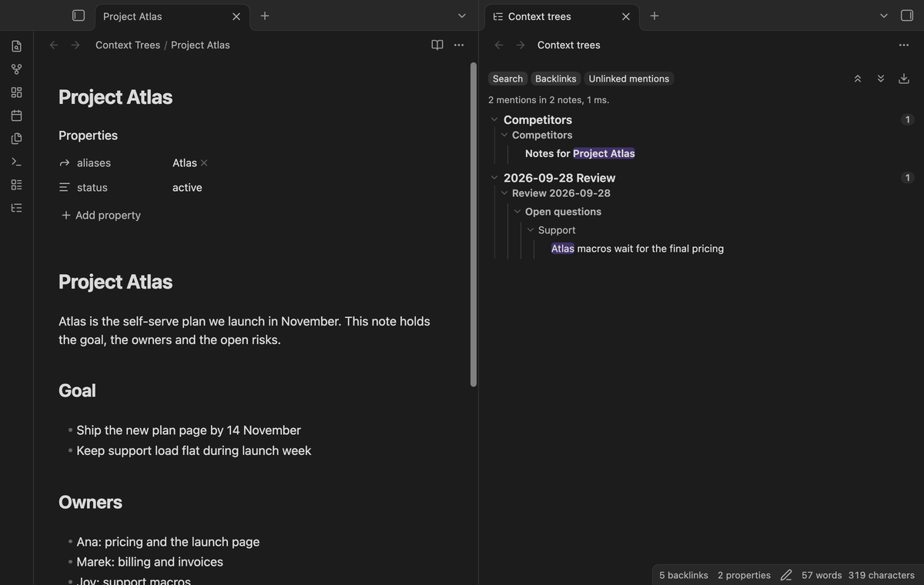Click the bases list icon in ribbon

pyautogui.click(x=16, y=185)
